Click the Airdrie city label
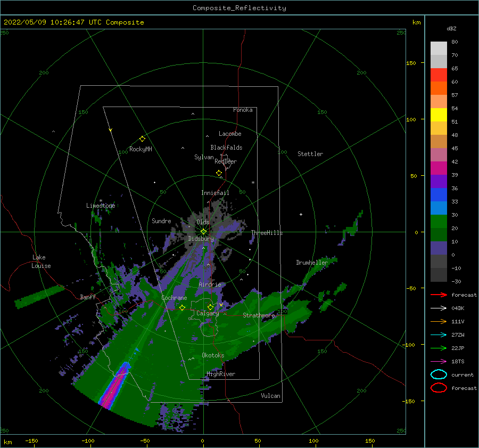This screenshot has height=448, width=479. point(210,284)
